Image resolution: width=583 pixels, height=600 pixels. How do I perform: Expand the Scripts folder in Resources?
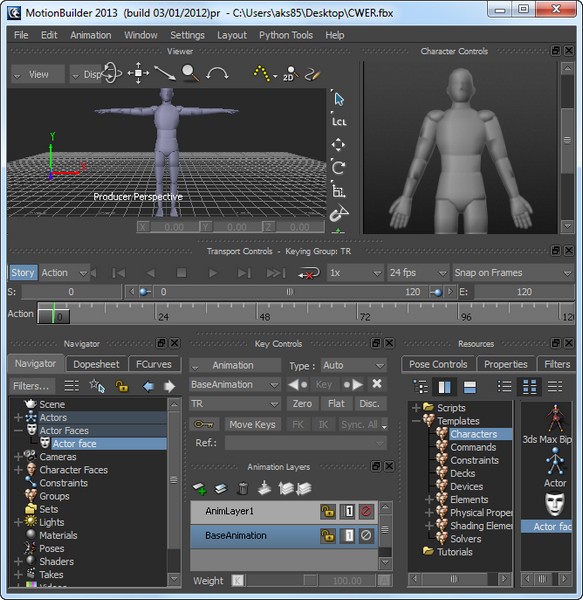pos(416,408)
